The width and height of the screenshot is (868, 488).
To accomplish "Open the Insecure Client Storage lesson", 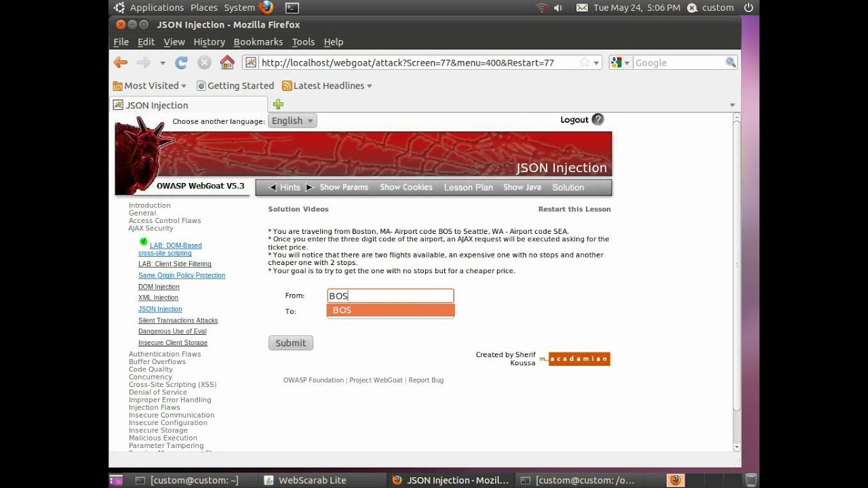I will (173, 343).
